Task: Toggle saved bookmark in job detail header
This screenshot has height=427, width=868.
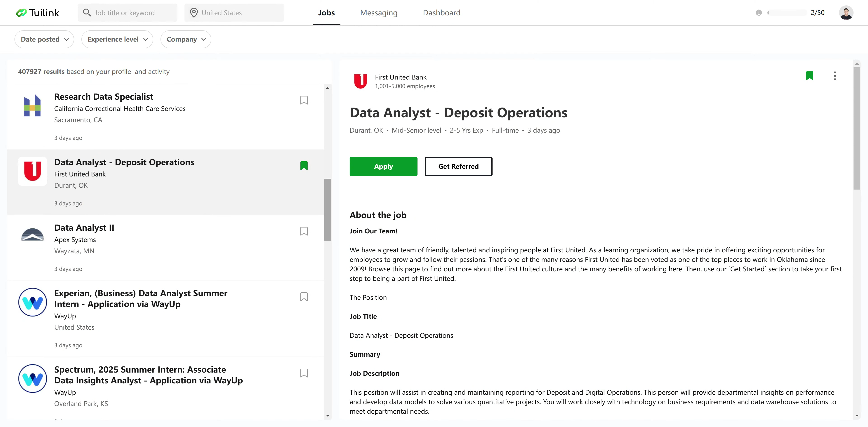Action: 809,76
